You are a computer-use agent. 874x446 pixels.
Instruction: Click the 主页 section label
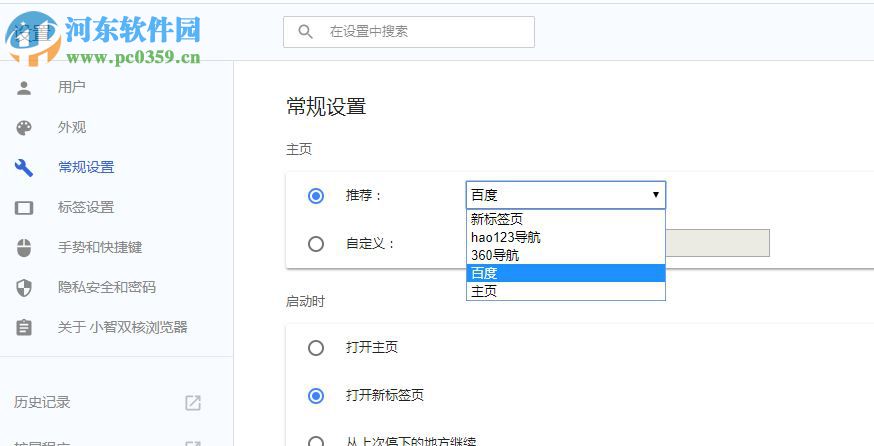[299, 149]
